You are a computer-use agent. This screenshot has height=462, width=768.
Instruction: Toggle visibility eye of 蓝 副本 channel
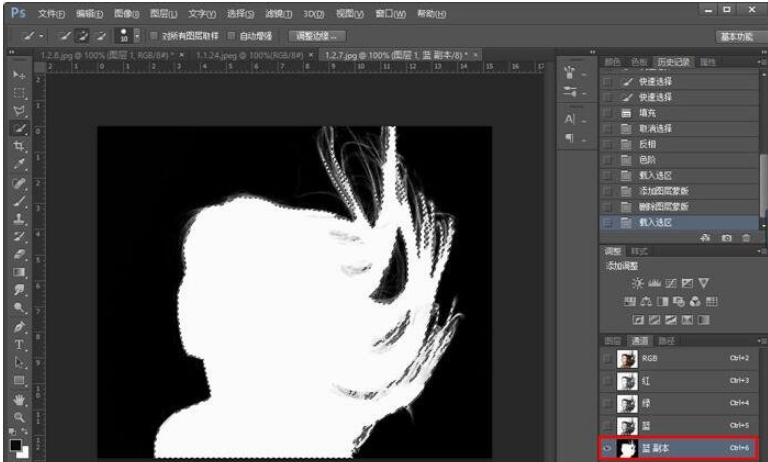pos(609,449)
